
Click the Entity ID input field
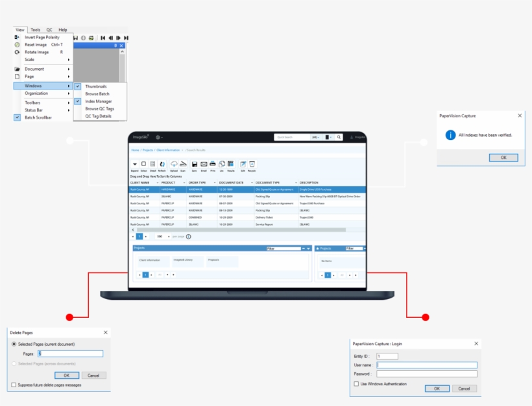[x=387, y=357]
